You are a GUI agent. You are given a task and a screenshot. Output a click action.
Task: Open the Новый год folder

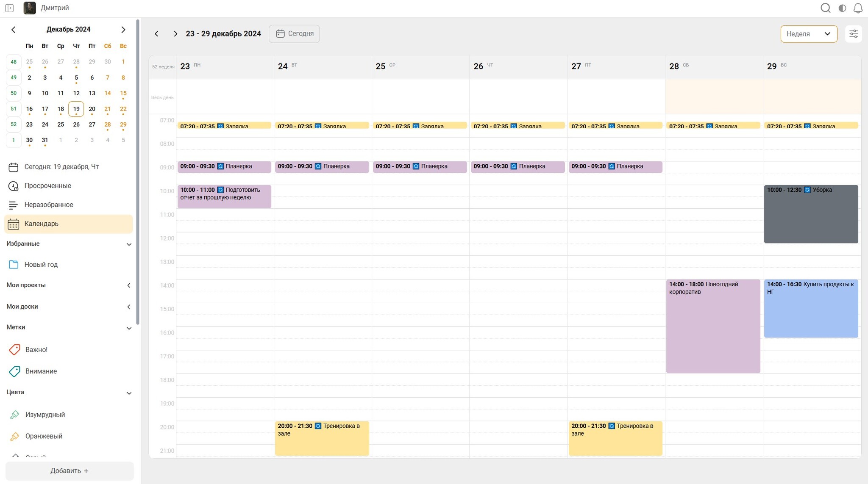(x=41, y=265)
